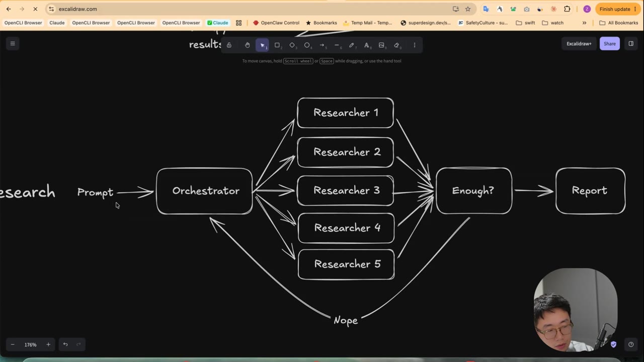
Task: Select the Researcher 4 box
Action: [346, 228]
